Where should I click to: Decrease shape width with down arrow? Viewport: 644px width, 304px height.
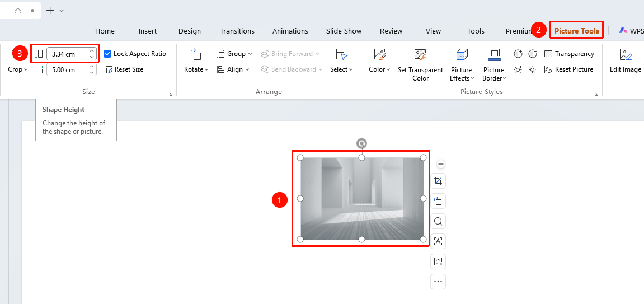pos(92,72)
